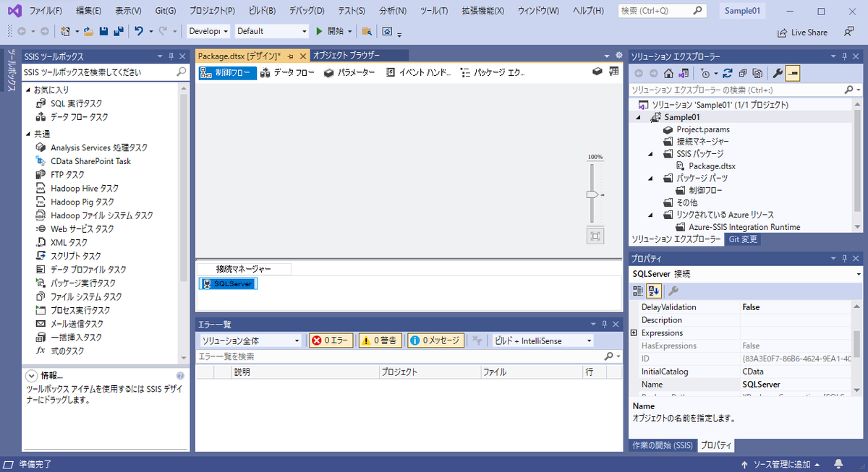Switch to the Parameters (パラメーター) tab
868x472 pixels.
pyautogui.click(x=349, y=72)
